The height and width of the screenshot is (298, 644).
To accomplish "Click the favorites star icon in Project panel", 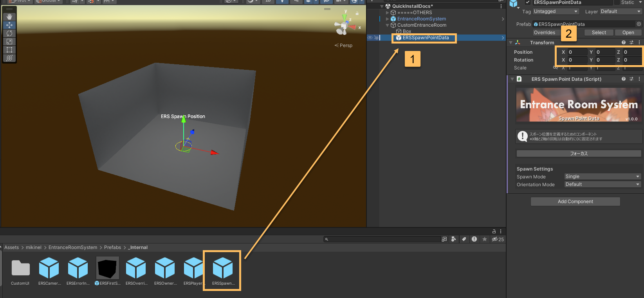I will (485, 239).
